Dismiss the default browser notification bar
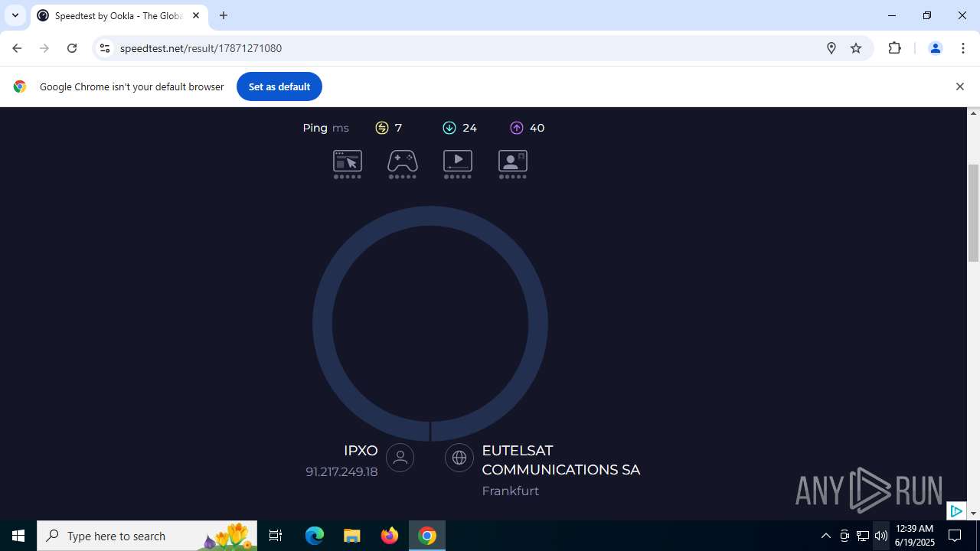The image size is (980, 551). (x=959, y=86)
